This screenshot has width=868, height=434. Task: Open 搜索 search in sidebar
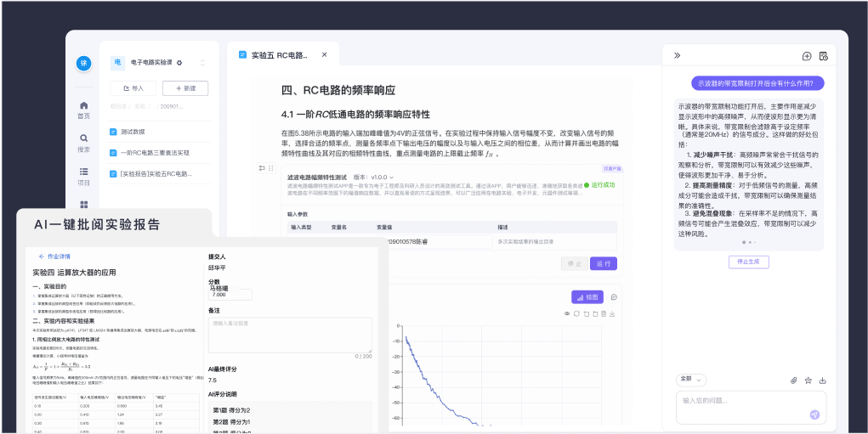tap(83, 144)
